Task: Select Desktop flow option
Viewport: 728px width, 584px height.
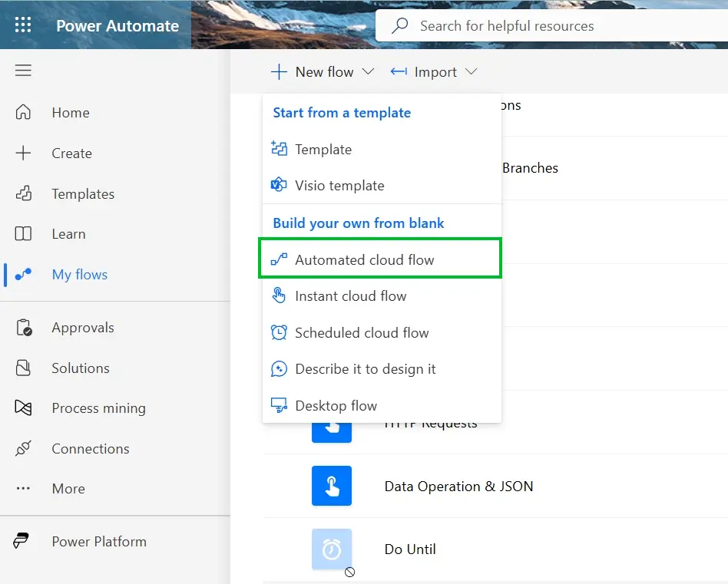Action: (x=382, y=405)
